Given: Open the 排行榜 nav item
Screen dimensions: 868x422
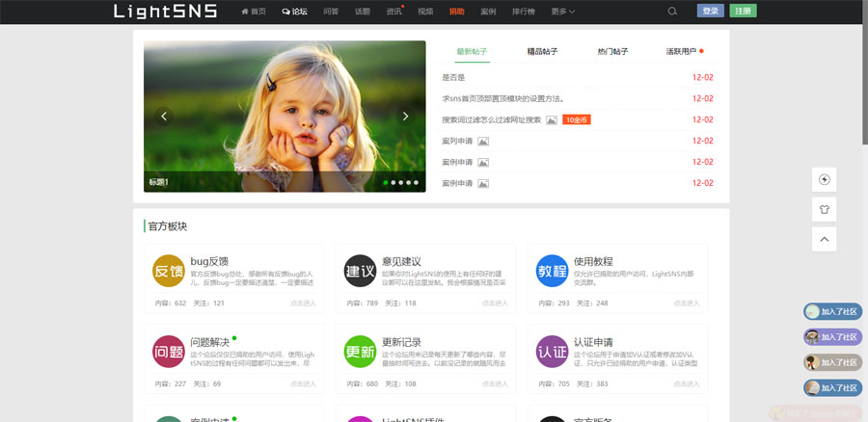Looking at the screenshot, I should [x=523, y=11].
